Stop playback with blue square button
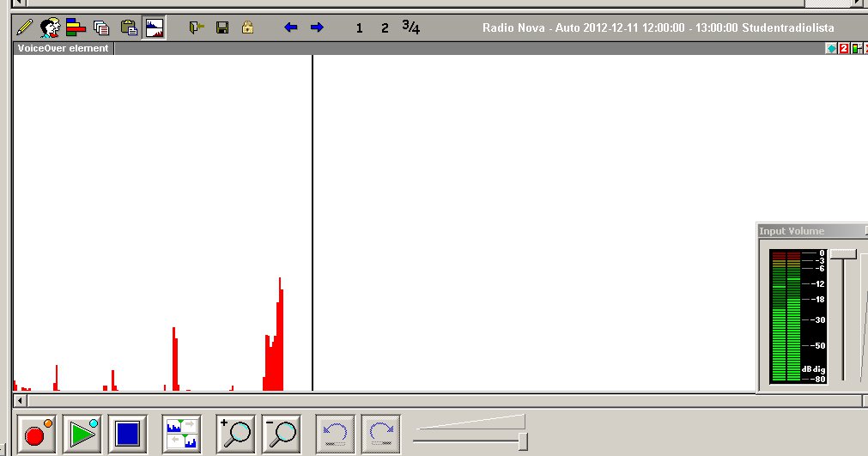 127,434
